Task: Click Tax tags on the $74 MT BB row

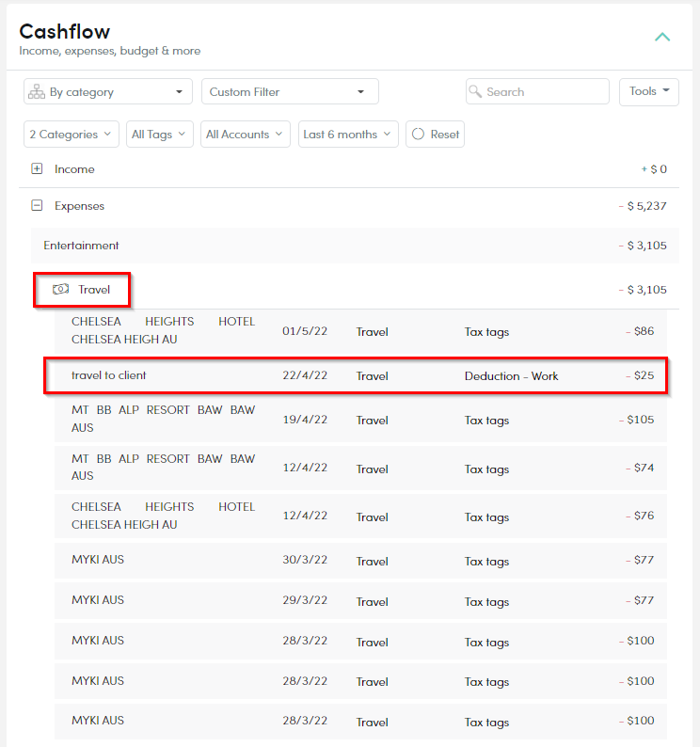Action: tap(487, 469)
